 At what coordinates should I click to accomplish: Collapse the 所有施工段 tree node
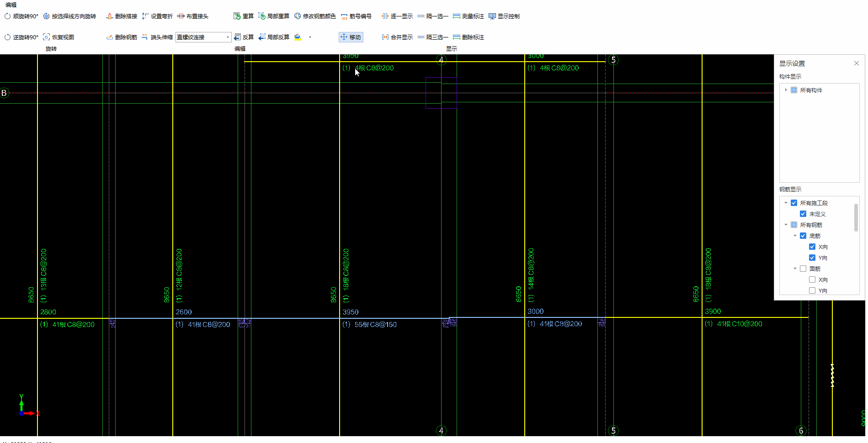786,203
